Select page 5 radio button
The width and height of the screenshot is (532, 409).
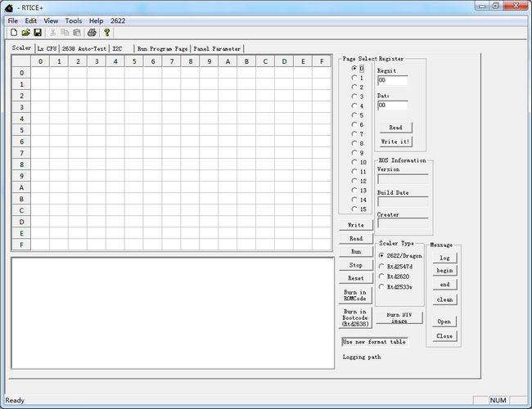pos(354,115)
